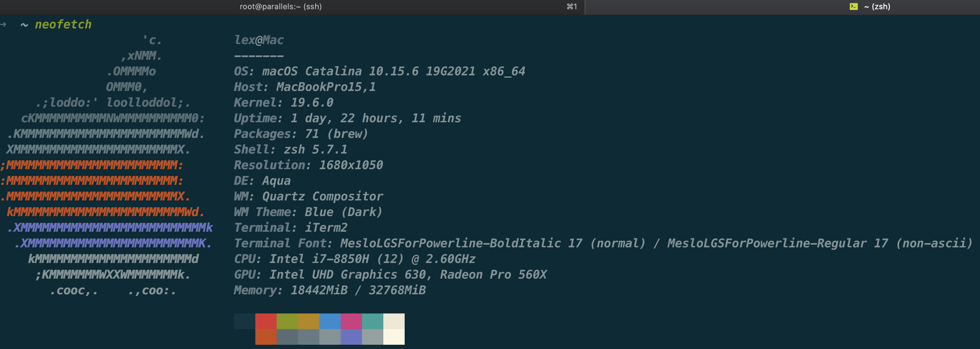Click the terminal icon on zsh tab
Screen dimensions: 980x349
coord(854,6)
